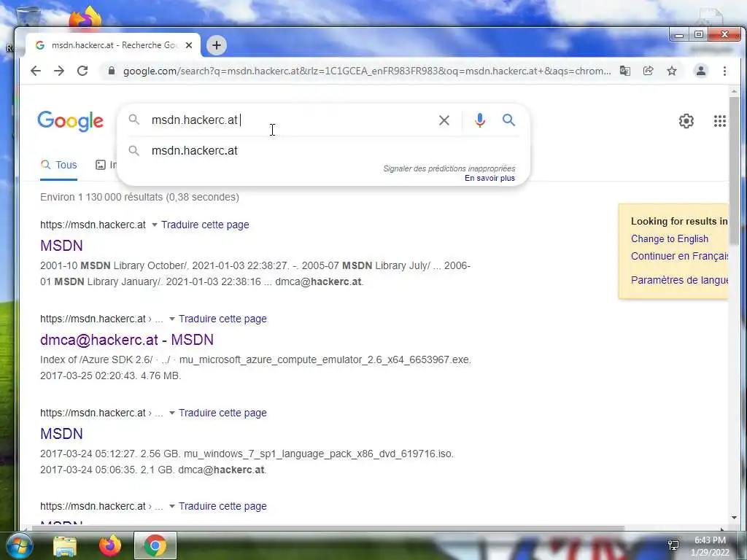The height and width of the screenshot is (560, 747).
Task: Expand language pack result URL dropdown arrow
Action: click(x=172, y=413)
